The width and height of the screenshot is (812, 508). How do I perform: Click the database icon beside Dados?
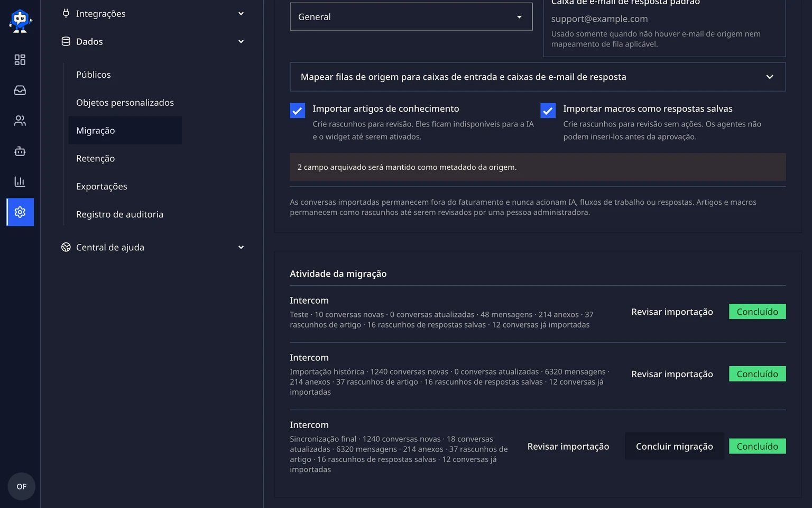point(66,41)
